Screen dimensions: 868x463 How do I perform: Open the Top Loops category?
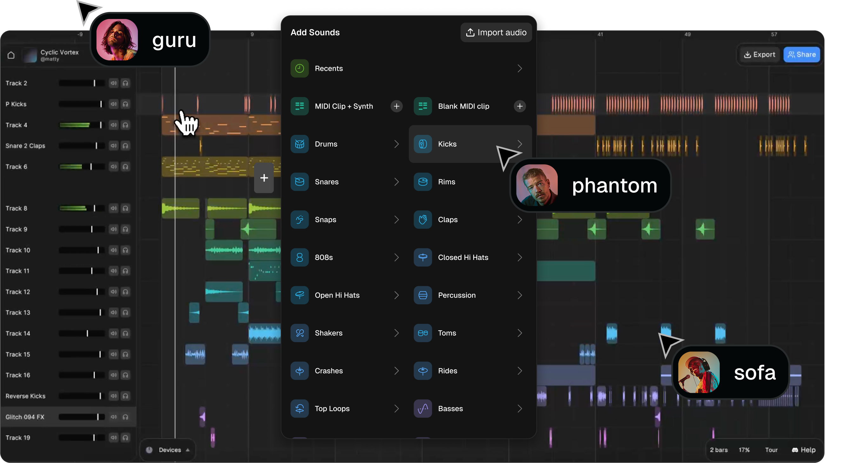(x=332, y=408)
